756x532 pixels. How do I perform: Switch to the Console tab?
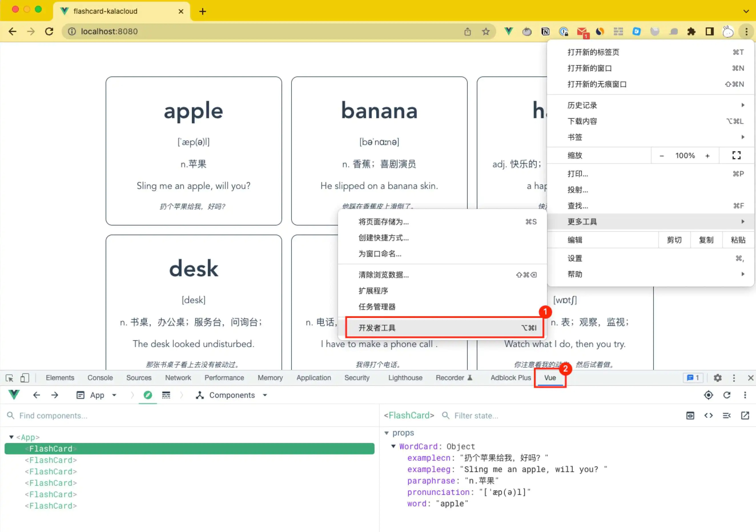click(x=100, y=378)
